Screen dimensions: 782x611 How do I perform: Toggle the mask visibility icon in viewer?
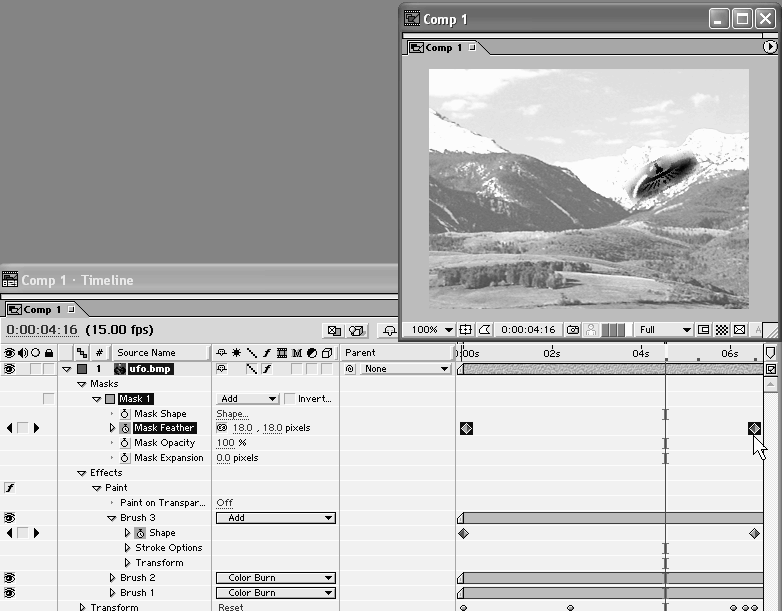click(484, 329)
